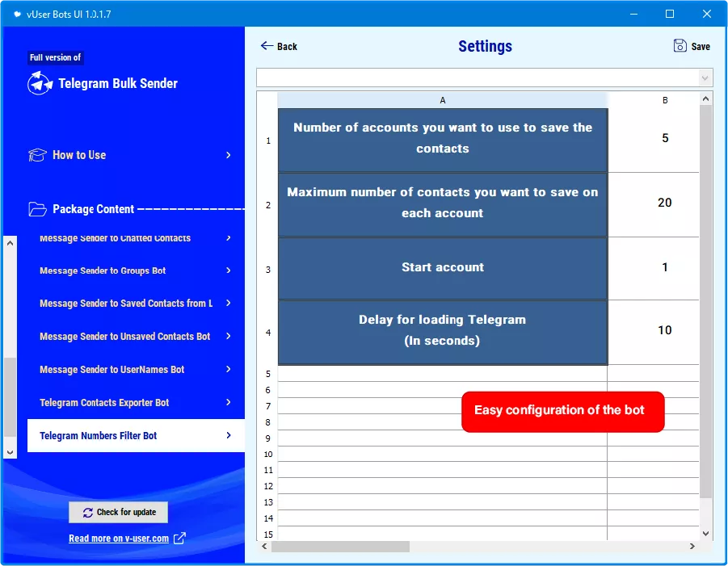Click the 'Number of accounts' label cell
Viewport: 728px width, 566px height.
coord(443,140)
